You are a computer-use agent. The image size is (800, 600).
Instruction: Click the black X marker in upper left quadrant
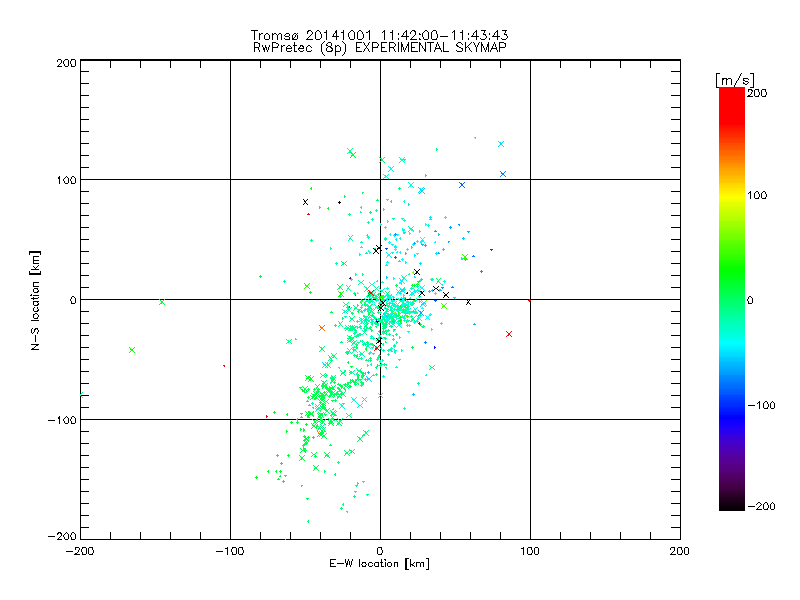(x=305, y=202)
